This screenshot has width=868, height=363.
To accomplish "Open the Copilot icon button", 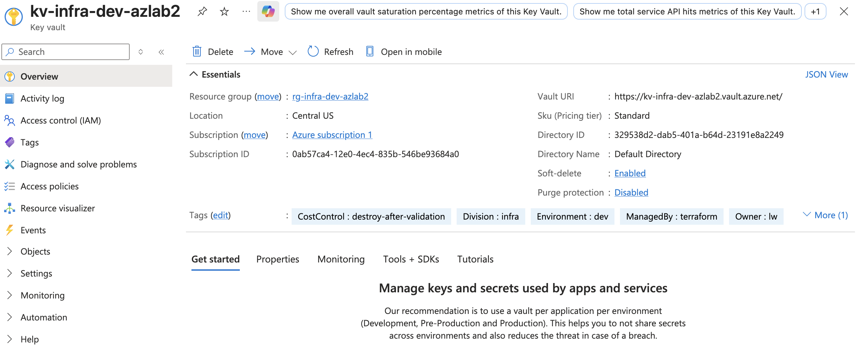I will [268, 12].
